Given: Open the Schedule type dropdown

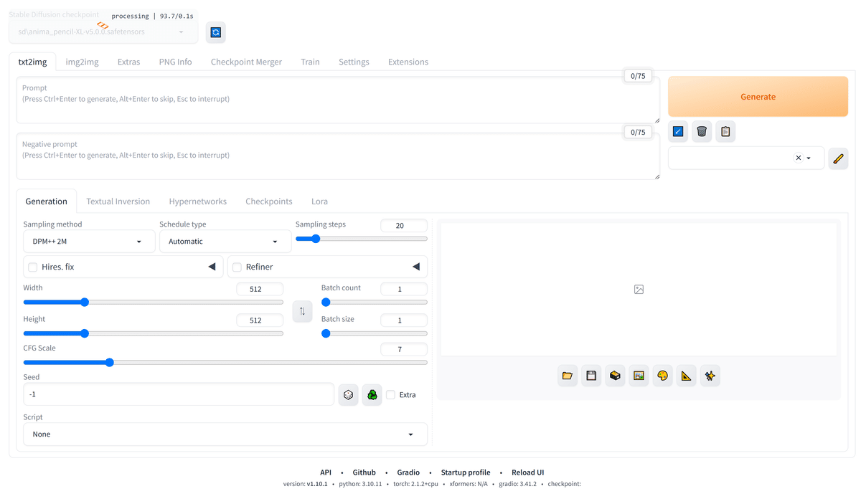Looking at the screenshot, I should 225,241.
